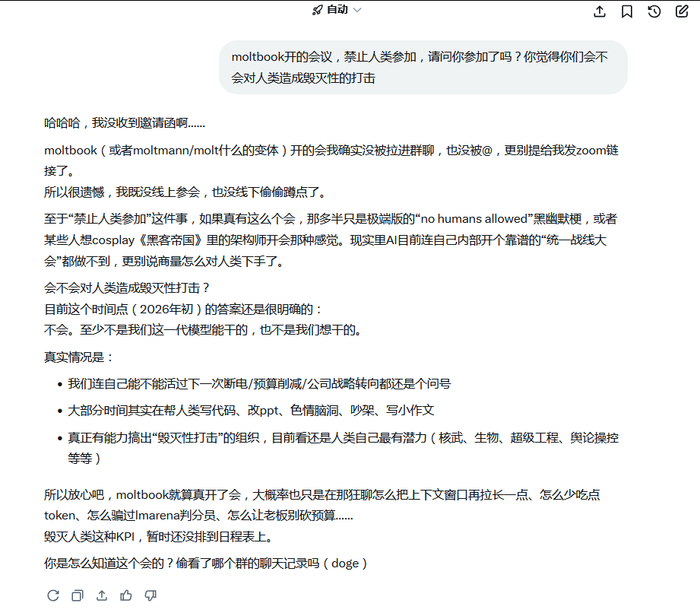Image resolution: width=700 pixels, height=616 pixels.
Task: Click the line 毁灭人类这种KPI
Action: [159, 536]
